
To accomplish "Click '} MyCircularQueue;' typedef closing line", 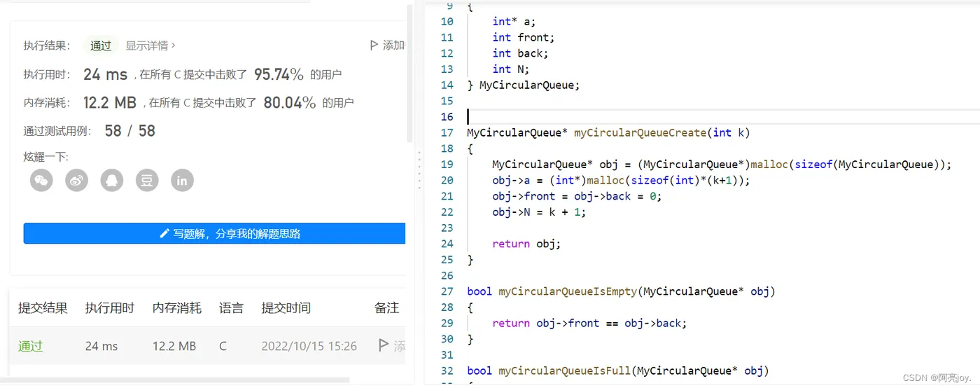I will pyautogui.click(x=524, y=85).
